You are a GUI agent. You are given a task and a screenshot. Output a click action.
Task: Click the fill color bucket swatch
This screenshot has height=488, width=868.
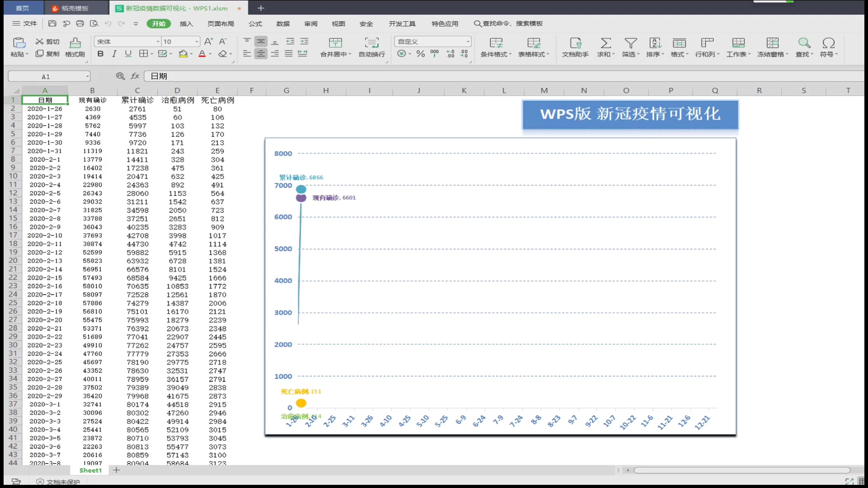click(x=183, y=54)
